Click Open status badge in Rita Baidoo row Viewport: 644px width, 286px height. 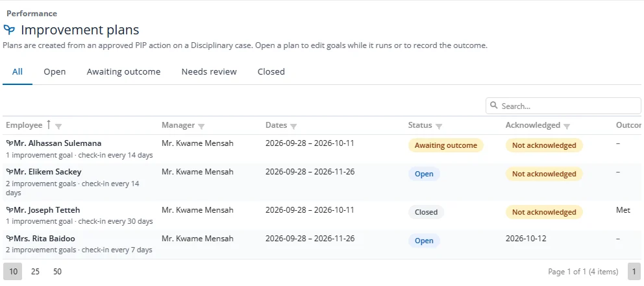pos(424,241)
